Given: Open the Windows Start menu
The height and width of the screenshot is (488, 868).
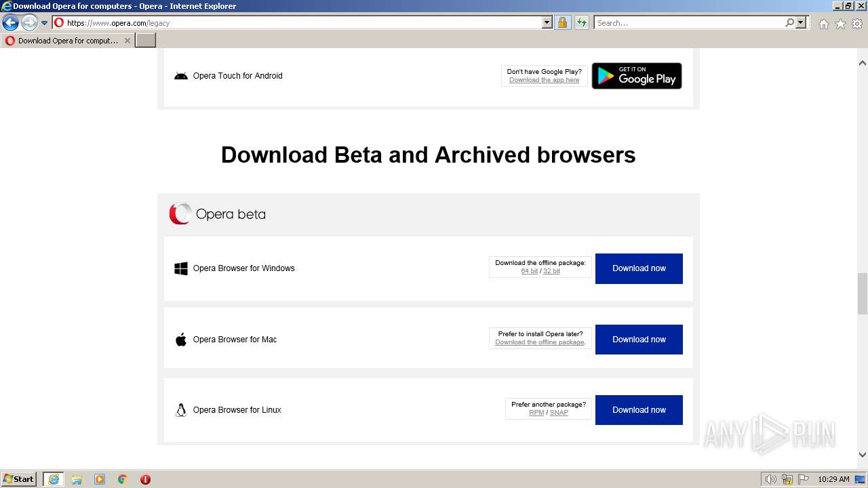Looking at the screenshot, I should pyautogui.click(x=19, y=479).
